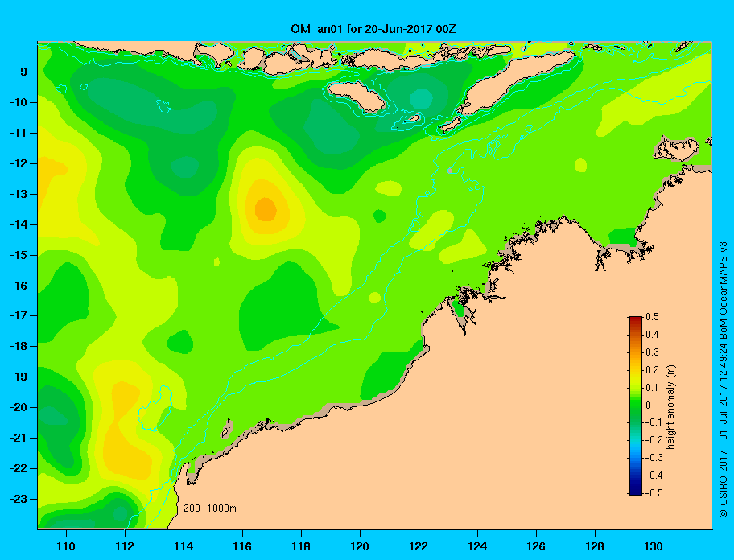Click the map title OM_an01 for 20-Jun-2017 00Z
Screen dimensions: 734x560
tap(373, 29)
